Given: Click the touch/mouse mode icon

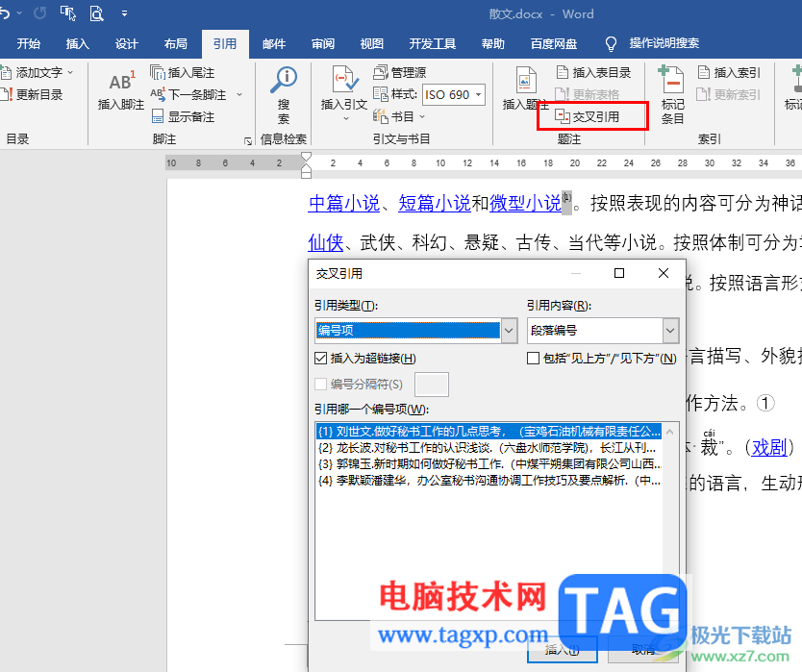Looking at the screenshot, I should [x=67, y=12].
